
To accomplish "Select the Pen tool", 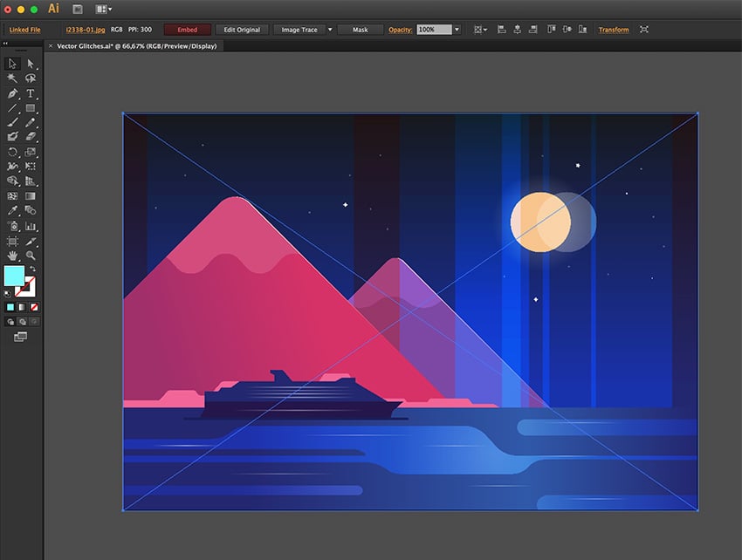I will 12,93.
